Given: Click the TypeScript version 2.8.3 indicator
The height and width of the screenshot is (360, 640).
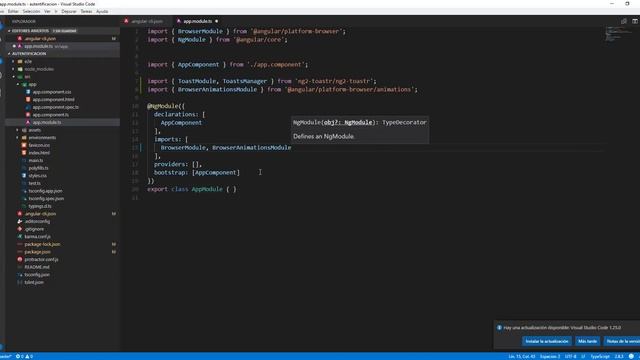Looking at the screenshot, I should point(619,356).
